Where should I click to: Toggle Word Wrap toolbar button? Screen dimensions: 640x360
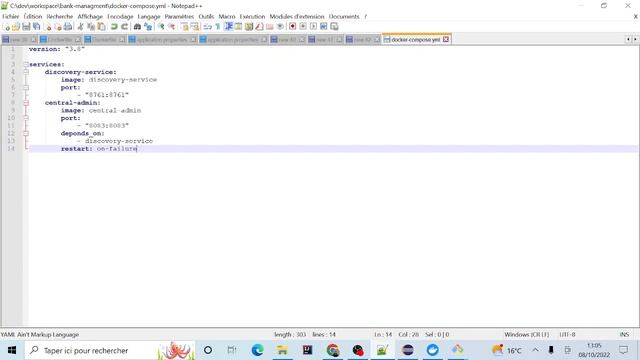[x=207, y=27]
